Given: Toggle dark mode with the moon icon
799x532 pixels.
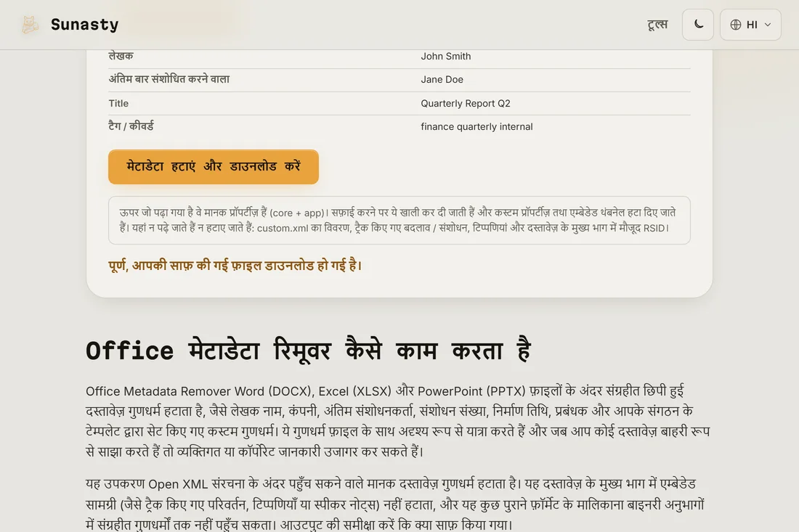Looking at the screenshot, I should coord(698,25).
